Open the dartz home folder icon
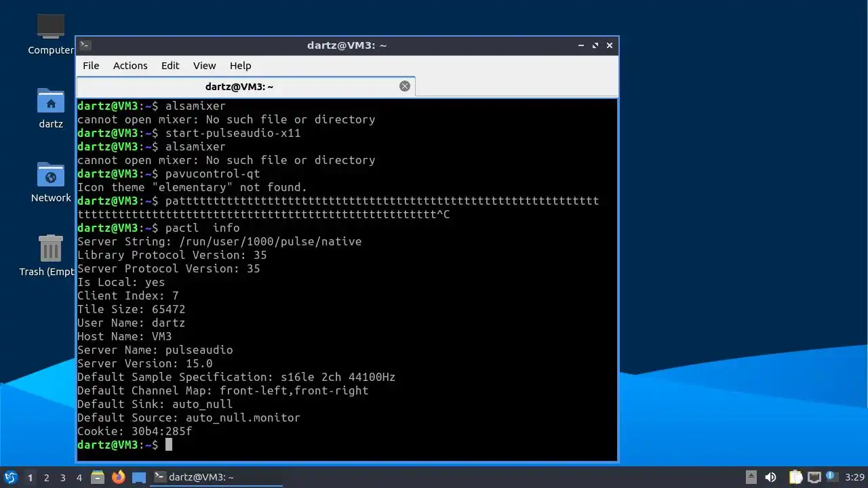Screen dimensions: 868x488 click(51, 108)
